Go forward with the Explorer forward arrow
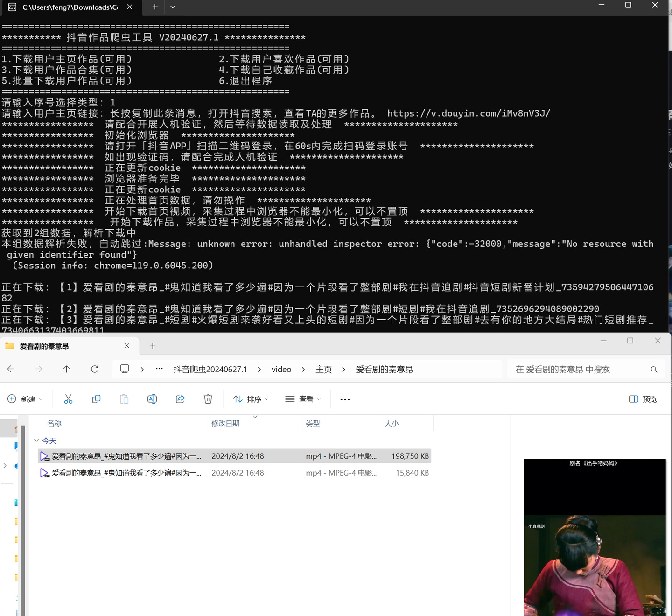The image size is (672, 616). [39, 369]
